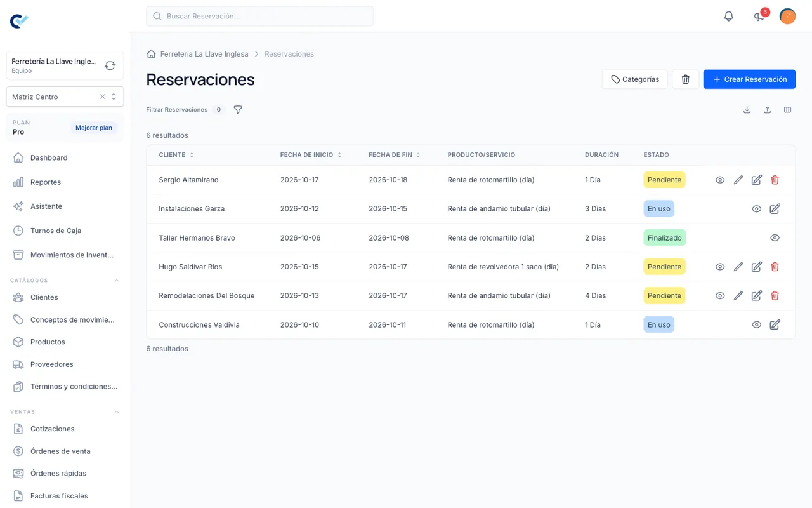812x508 pixels.
Task: View Taller Hermanos Bravo reservation
Action: click(775, 238)
